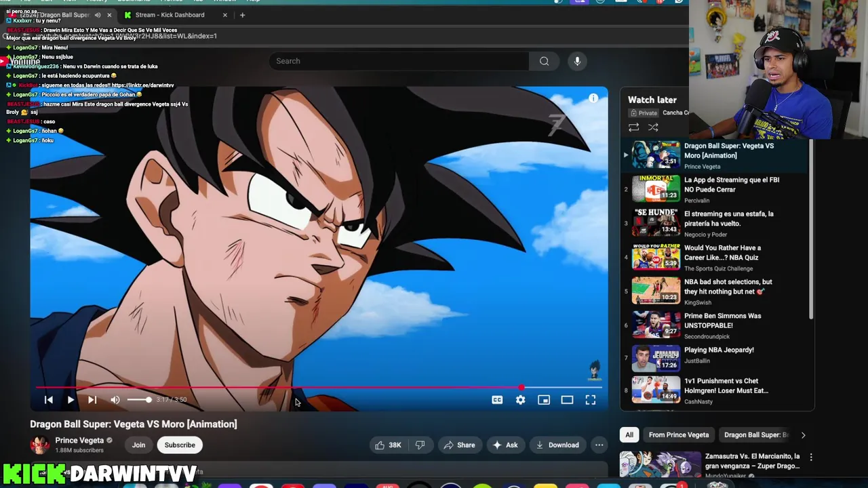Screen dimensions: 868x488
Task: Like the video with 38K likes
Action: click(388, 445)
